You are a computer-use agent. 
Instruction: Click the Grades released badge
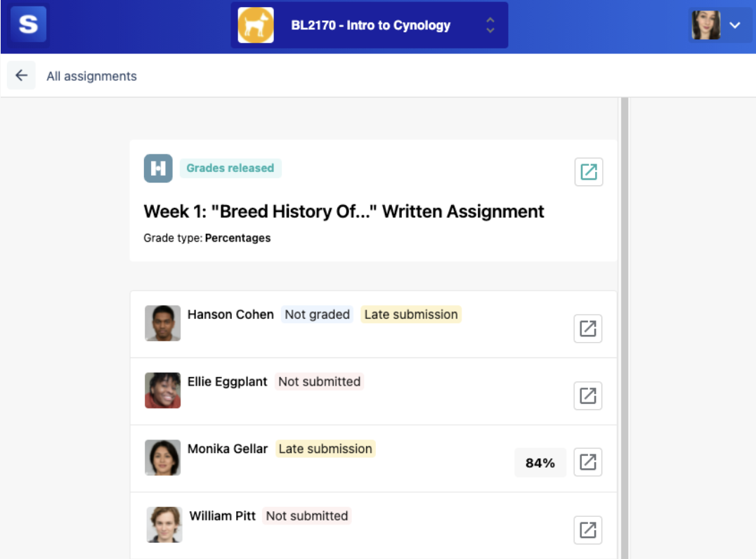click(x=230, y=168)
